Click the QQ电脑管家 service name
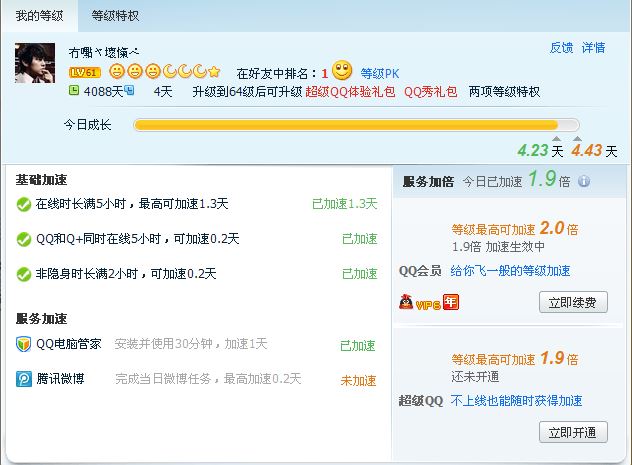 click(69, 344)
